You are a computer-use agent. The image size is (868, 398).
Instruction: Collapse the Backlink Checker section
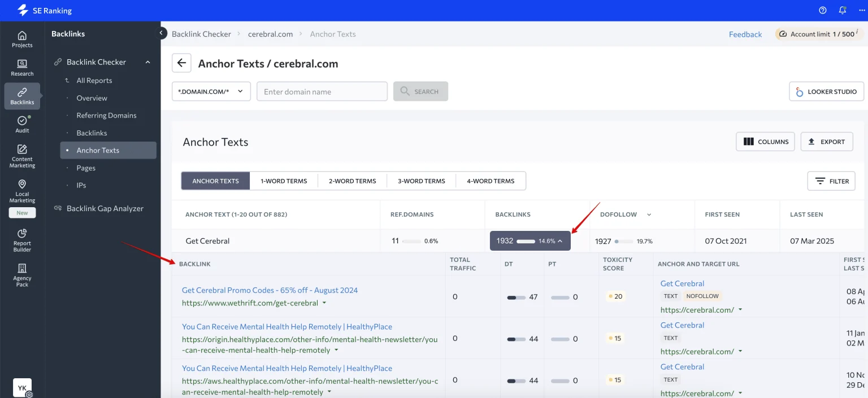(x=147, y=62)
